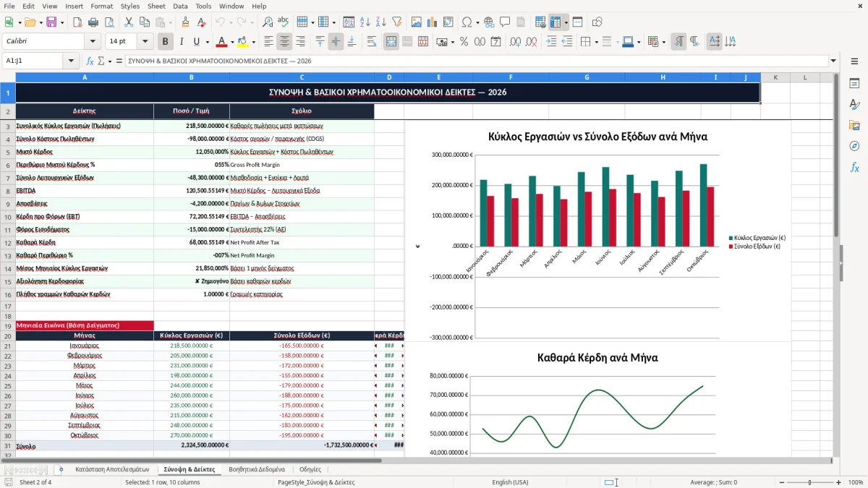The width and height of the screenshot is (868, 488).
Task: Click the Sort Ascending icon
Action: (365, 22)
